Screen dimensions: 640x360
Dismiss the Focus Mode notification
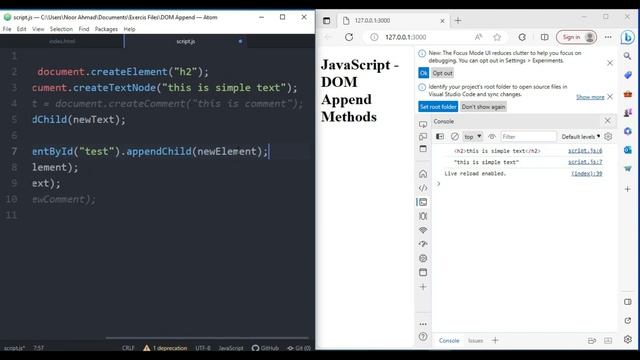pyautogui.click(x=610, y=63)
